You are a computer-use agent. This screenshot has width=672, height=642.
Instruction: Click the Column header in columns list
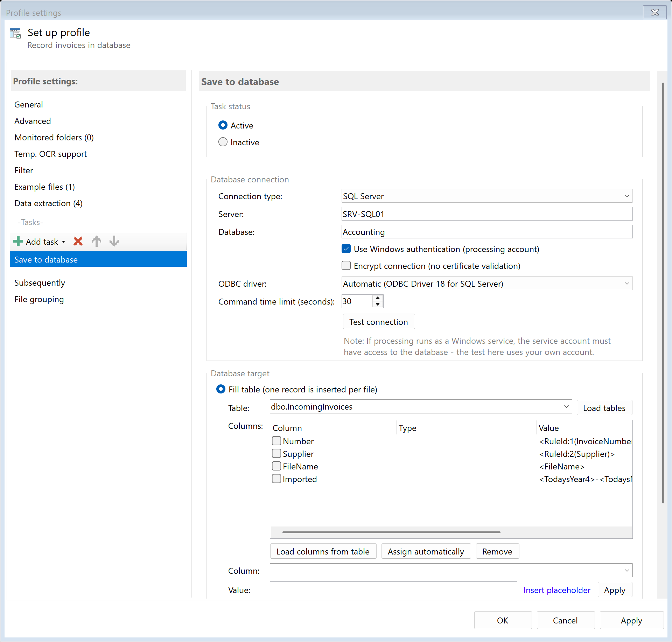coord(333,428)
